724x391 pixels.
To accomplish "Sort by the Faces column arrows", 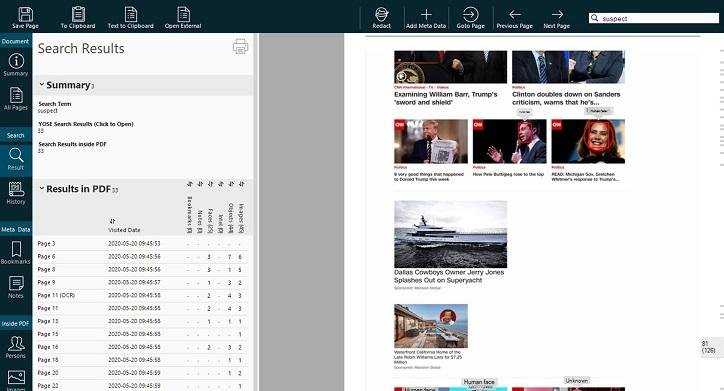I will 210,184.
